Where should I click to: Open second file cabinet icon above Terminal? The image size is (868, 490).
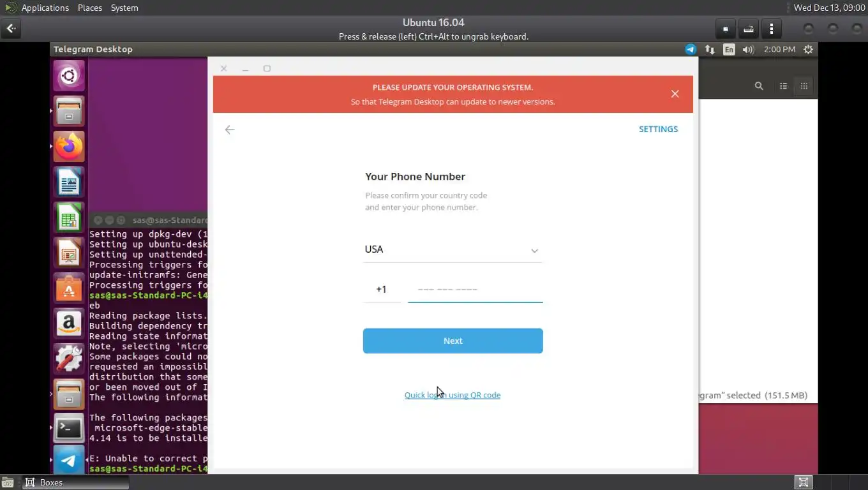[69, 394]
